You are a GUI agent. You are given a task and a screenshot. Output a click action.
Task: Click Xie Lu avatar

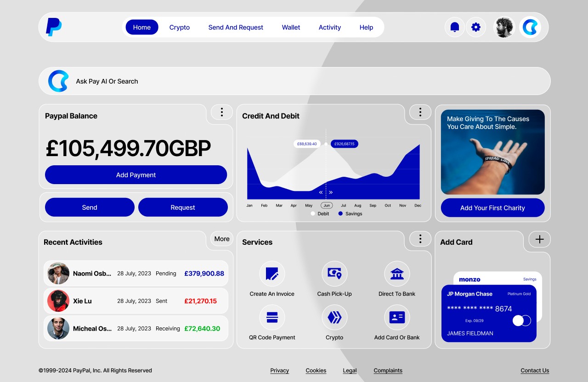pyautogui.click(x=58, y=301)
